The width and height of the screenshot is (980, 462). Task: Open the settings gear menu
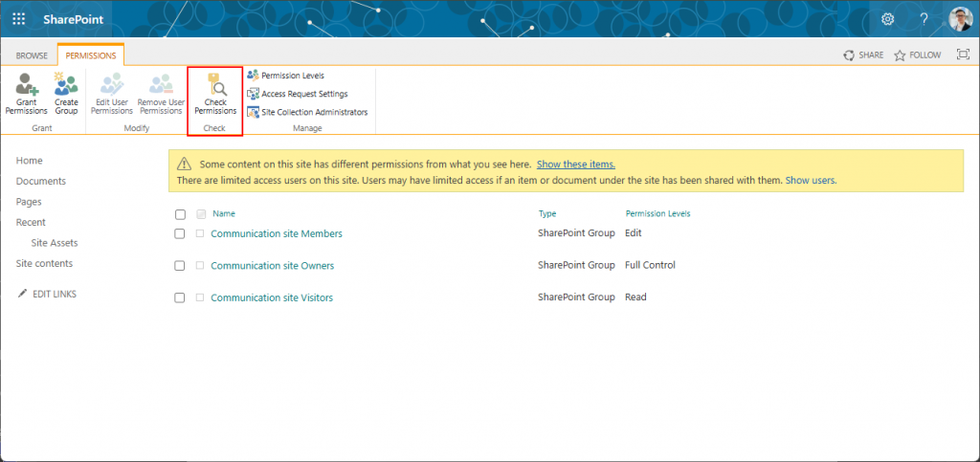tap(887, 19)
